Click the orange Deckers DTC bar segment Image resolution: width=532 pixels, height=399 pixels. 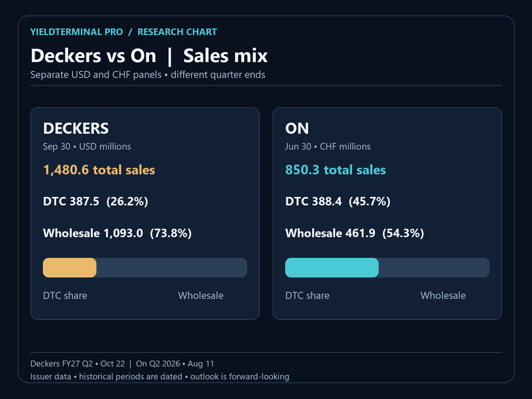[x=69, y=267]
